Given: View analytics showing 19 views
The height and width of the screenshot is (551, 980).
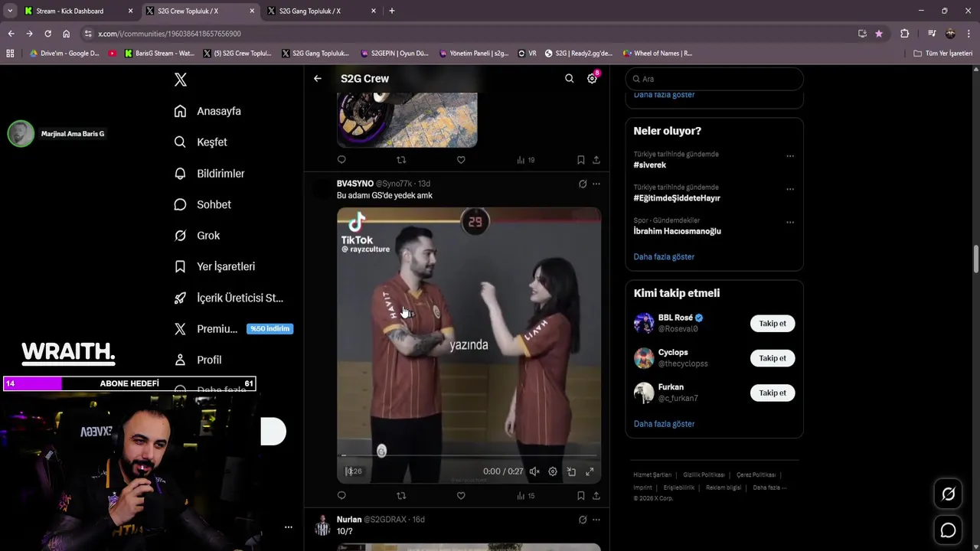Looking at the screenshot, I should coord(525,160).
